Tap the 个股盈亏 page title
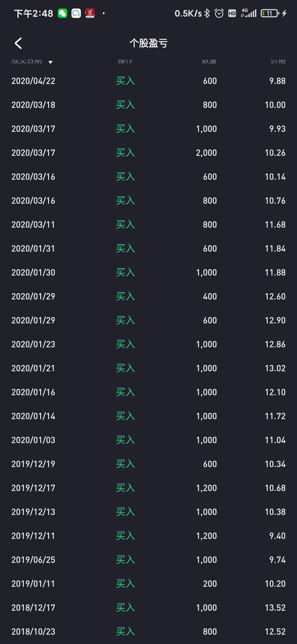Viewport: 297px width, 644px height. coord(148,43)
